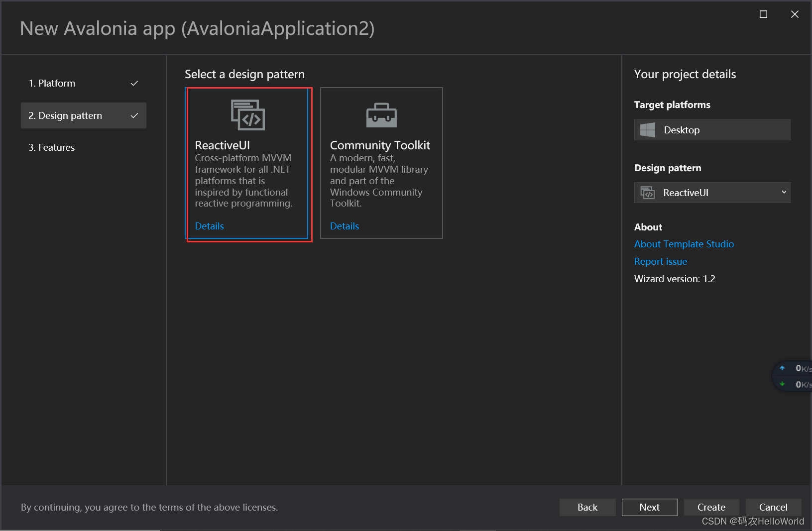
Task: Select the Community Toolkit design pattern card
Action: click(x=381, y=164)
